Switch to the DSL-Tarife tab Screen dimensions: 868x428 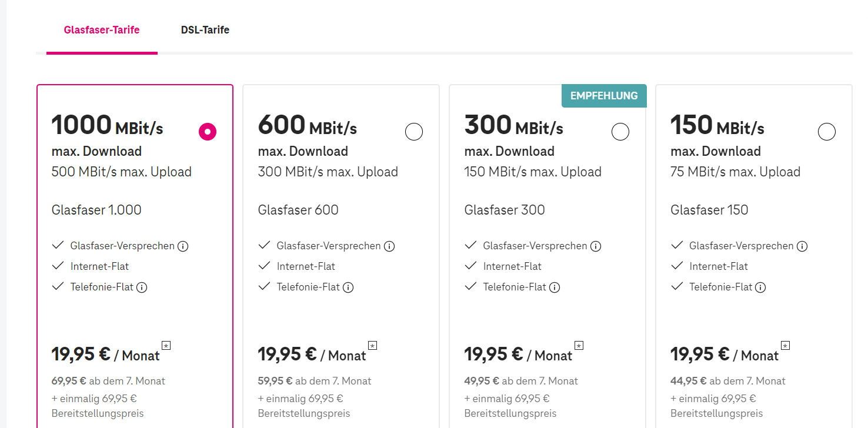(x=205, y=30)
